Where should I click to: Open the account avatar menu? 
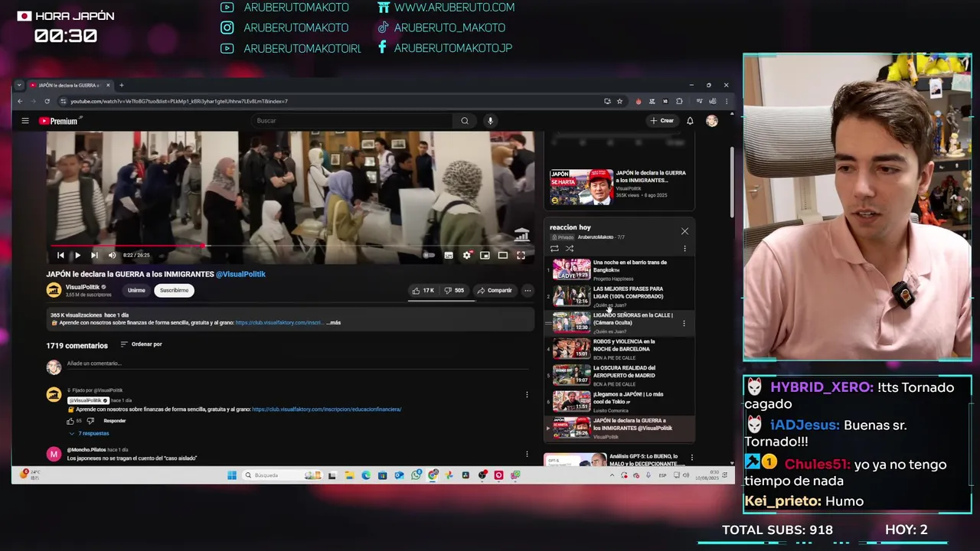[x=712, y=121]
